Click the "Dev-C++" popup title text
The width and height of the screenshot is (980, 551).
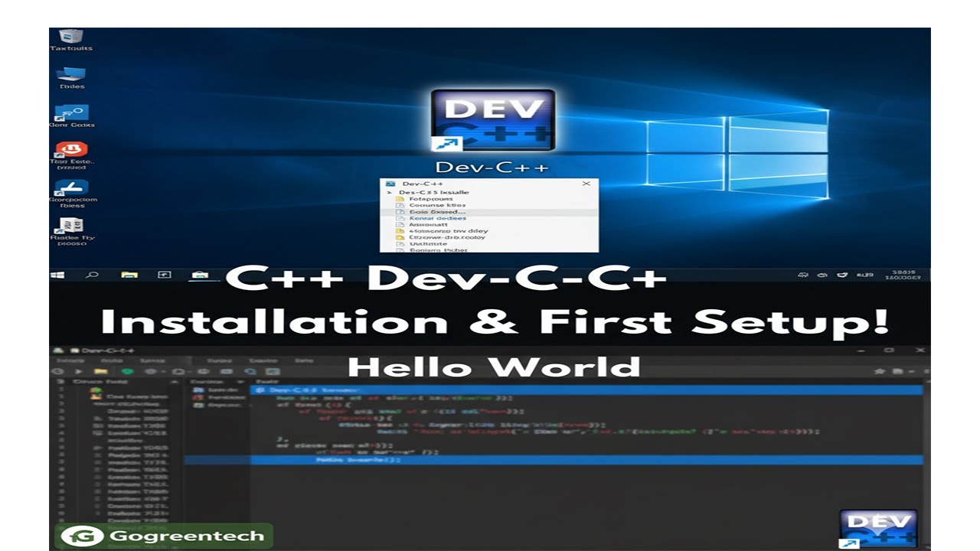[x=423, y=184]
